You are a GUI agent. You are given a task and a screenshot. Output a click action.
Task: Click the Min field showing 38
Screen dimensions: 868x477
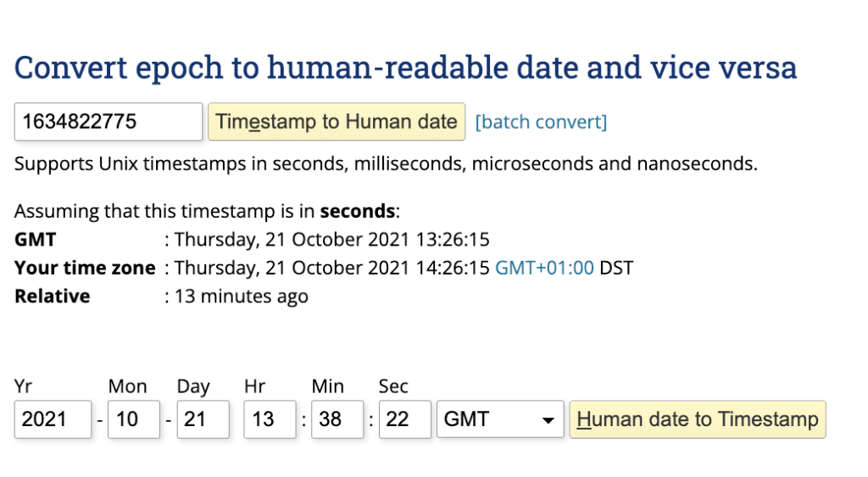337,419
